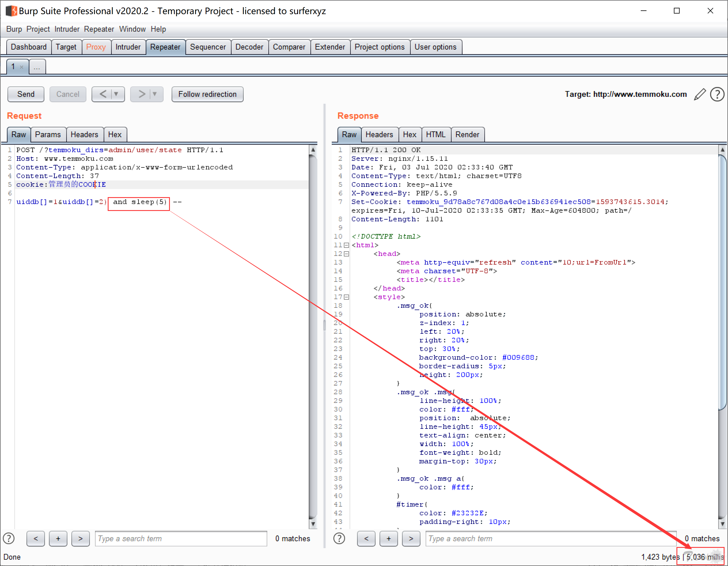Switch response view to Render

click(467, 135)
